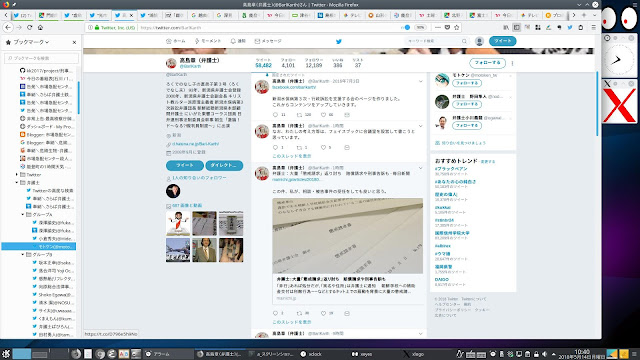The width and height of the screenshot is (640, 360).
Task: Toggle follow for モトケン suggestion
Action: 467,83
